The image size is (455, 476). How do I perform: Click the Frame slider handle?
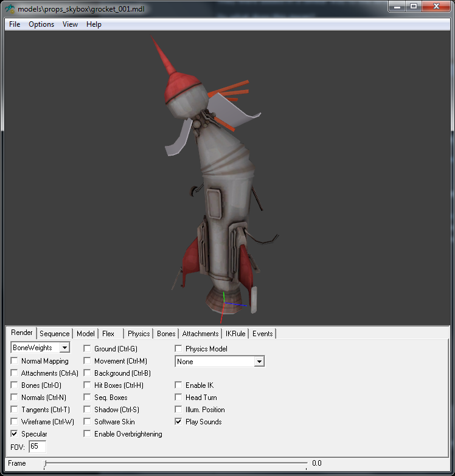coord(44,464)
